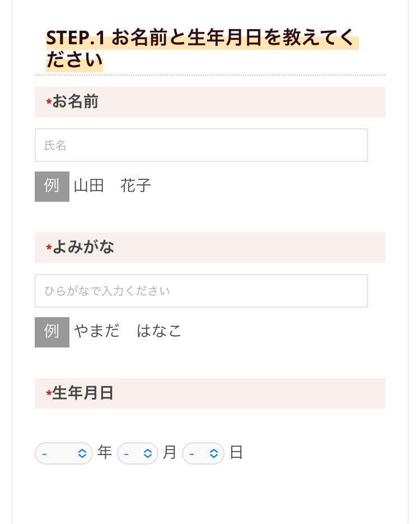
Task: Click the お名前 name input field
Action: point(201,145)
